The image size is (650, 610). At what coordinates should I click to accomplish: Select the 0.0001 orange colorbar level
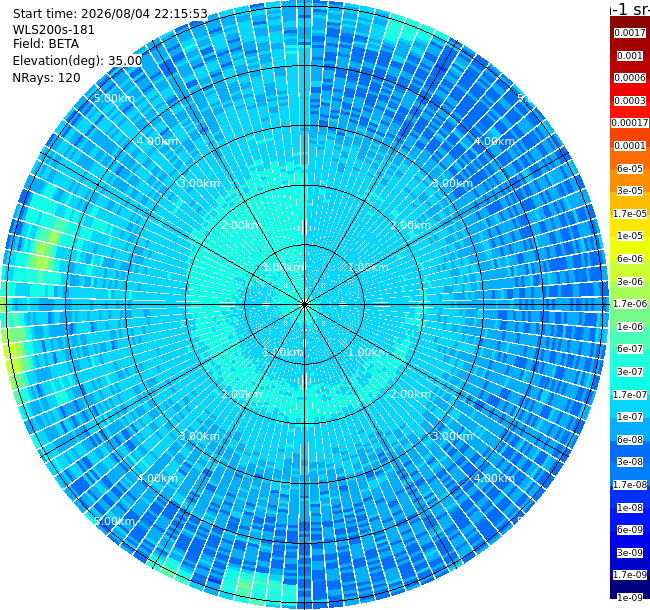(630, 146)
